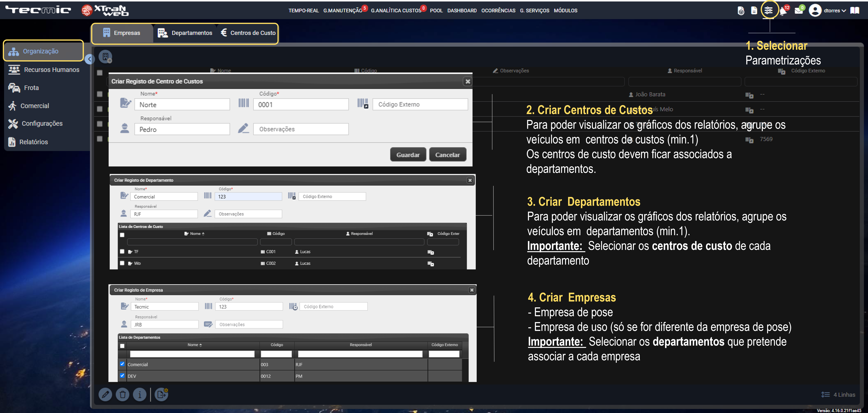
Task: Click the add company record icon
Action: 105,57
